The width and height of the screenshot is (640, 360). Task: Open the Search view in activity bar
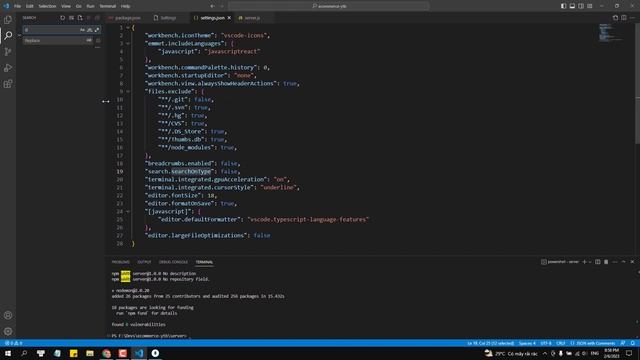pyautogui.click(x=8, y=36)
